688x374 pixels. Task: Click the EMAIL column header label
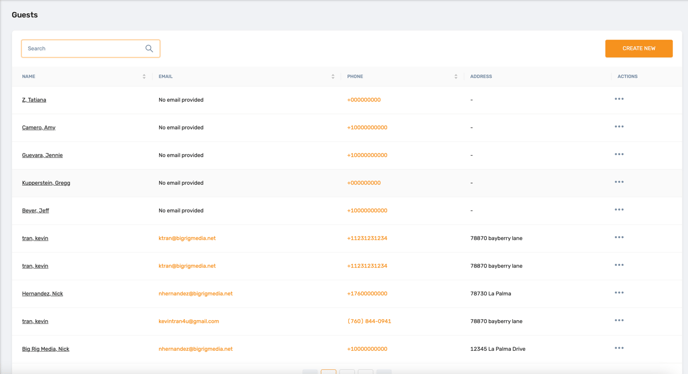(x=165, y=76)
